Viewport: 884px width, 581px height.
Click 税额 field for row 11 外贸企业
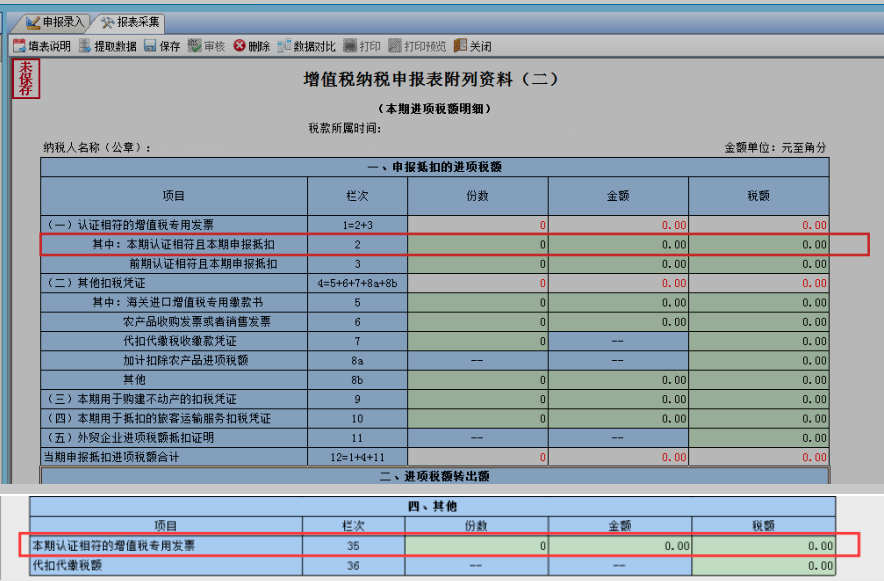point(759,438)
